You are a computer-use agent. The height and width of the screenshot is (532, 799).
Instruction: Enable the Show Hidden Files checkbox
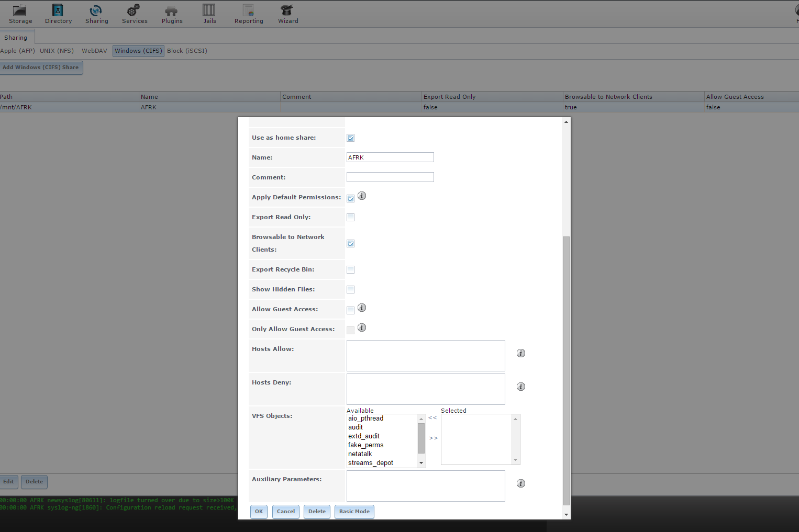pyautogui.click(x=351, y=290)
